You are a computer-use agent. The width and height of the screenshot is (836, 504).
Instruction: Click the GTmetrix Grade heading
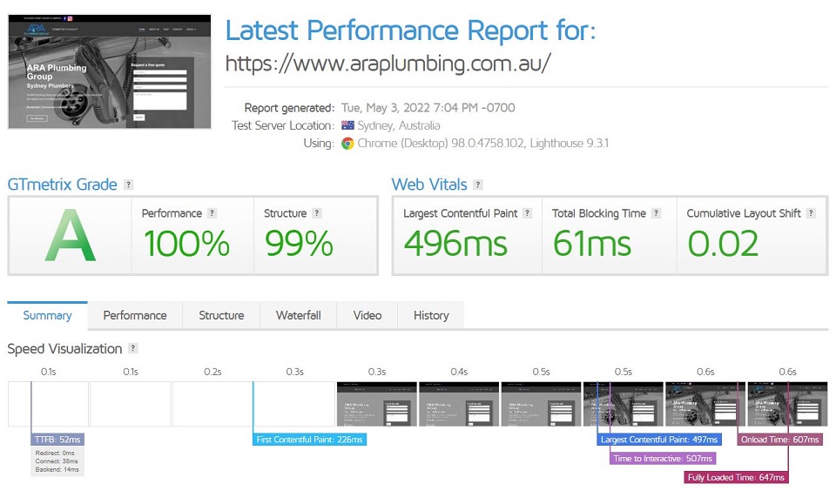click(63, 185)
